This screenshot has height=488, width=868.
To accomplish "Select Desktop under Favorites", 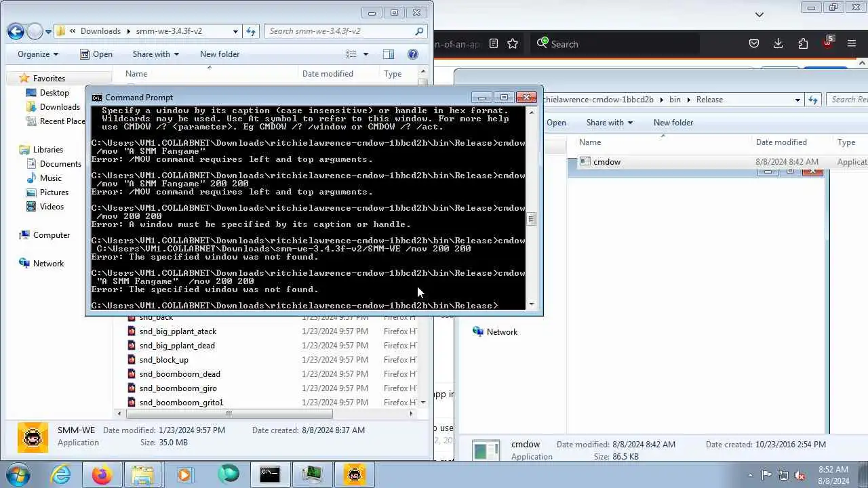I will point(54,93).
